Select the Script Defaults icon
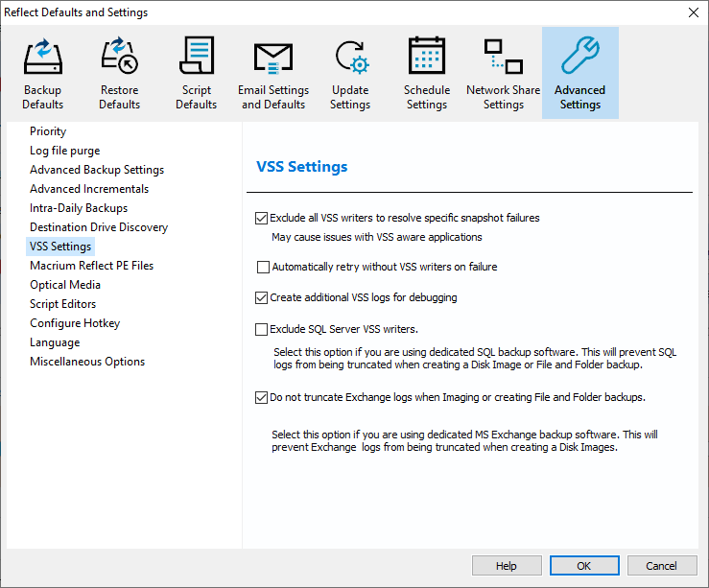The width and height of the screenshot is (709, 588). 196,58
